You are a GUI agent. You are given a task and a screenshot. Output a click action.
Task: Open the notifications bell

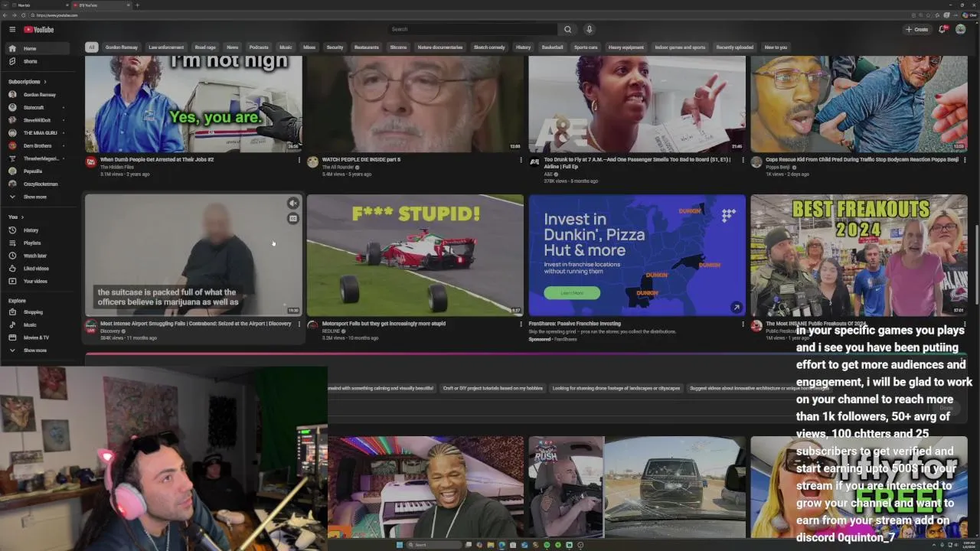click(942, 29)
